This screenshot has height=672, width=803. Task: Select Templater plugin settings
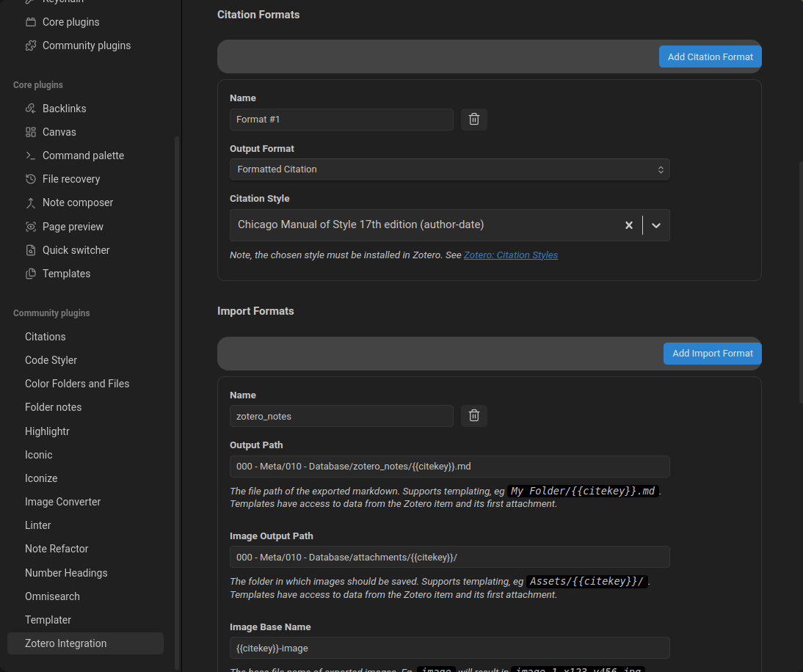48,620
